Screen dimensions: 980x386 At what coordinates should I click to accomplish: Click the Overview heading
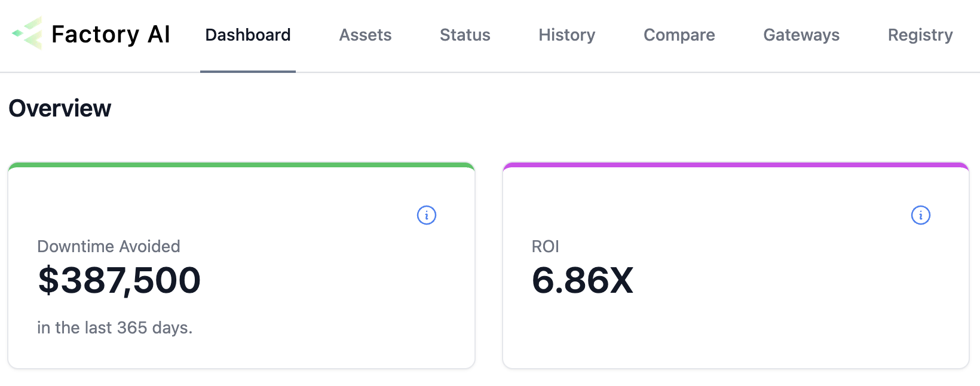(x=60, y=108)
